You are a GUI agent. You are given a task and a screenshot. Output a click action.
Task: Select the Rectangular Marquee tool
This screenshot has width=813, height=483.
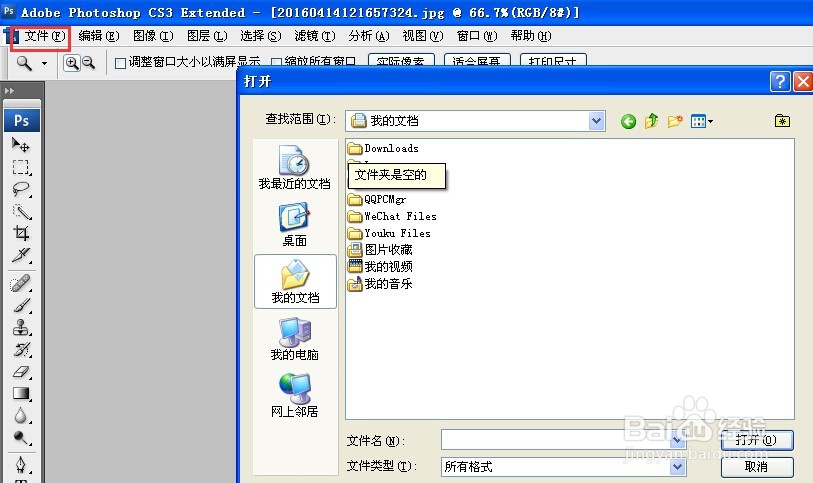click(x=21, y=167)
